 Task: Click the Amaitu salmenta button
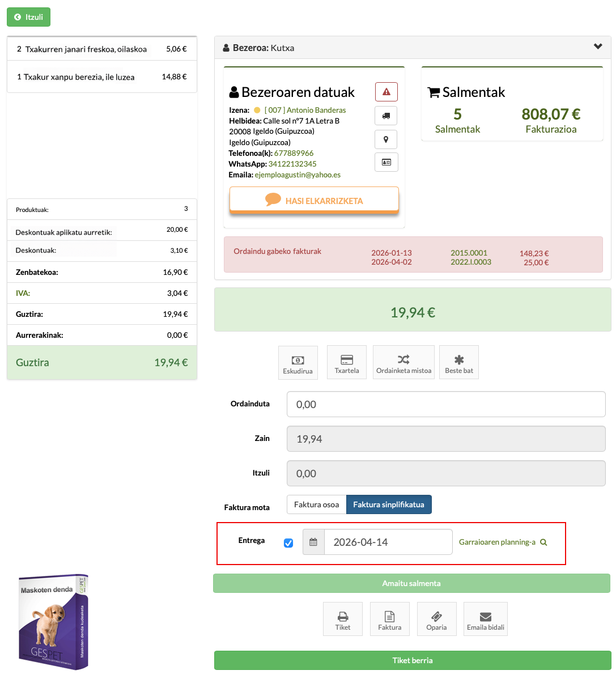click(411, 583)
